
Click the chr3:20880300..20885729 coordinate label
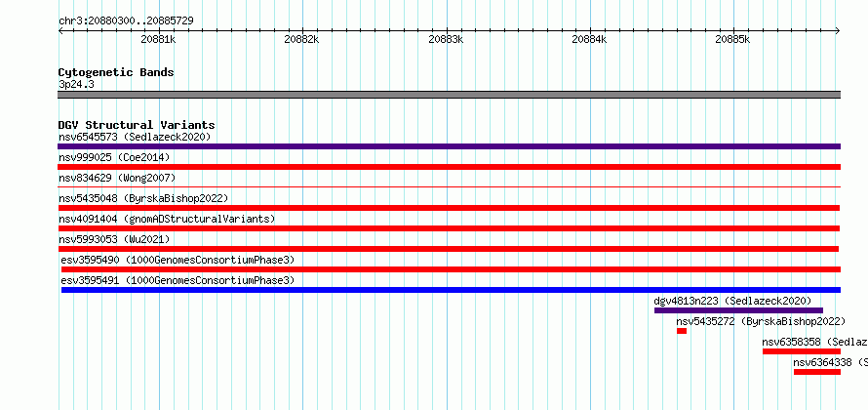tap(126, 21)
